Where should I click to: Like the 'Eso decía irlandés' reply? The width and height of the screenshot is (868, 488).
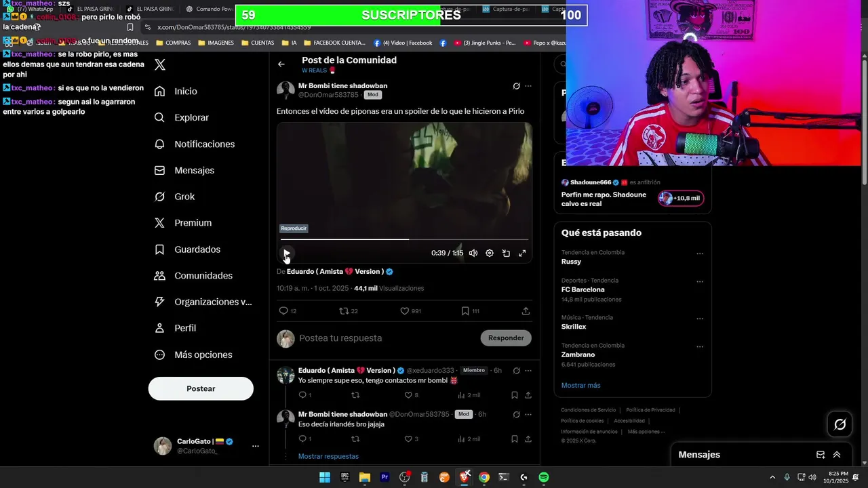click(x=411, y=439)
